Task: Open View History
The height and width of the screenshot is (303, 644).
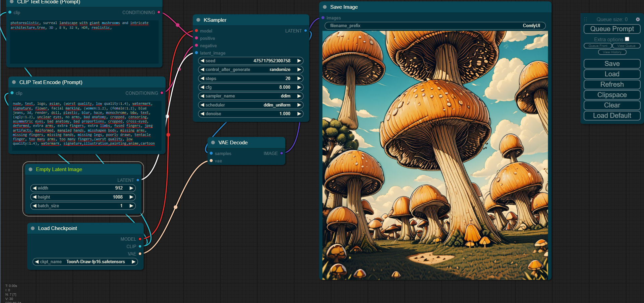Action: pos(612,52)
